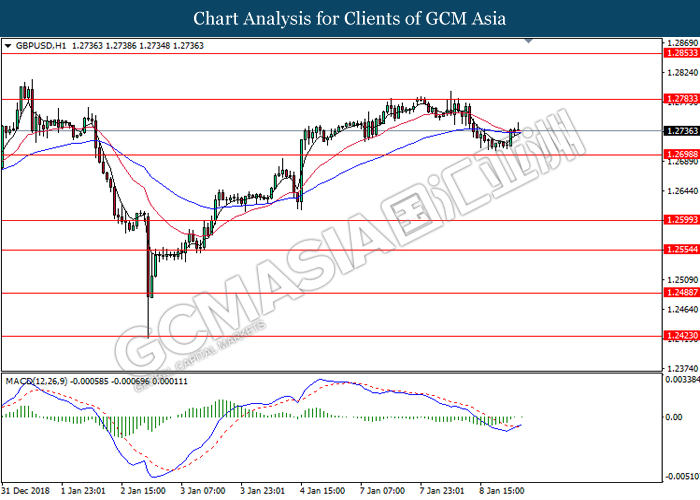The height and width of the screenshot is (500, 700).
Task: Click the red 1.25993 price tag
Action: [x=679, y=220]
